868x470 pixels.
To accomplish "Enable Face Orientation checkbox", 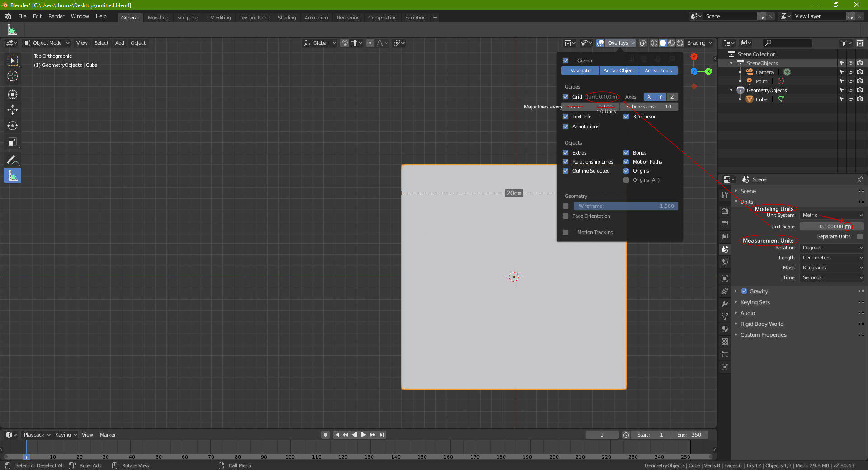I will point(566,216).
